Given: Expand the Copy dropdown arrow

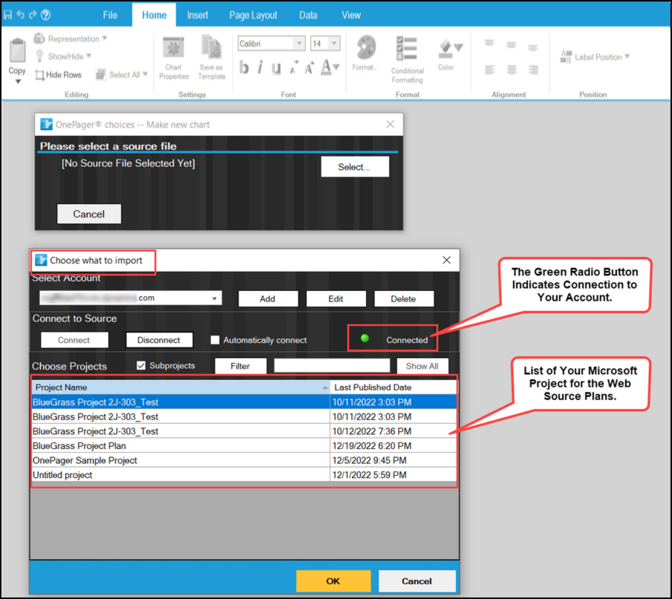Looking at the screenshot, I should pos(18,81).
